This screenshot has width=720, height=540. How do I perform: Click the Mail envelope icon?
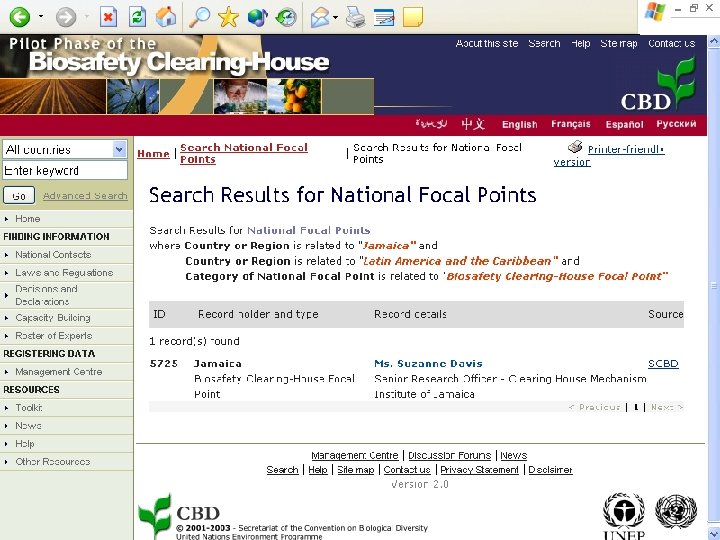321,17
